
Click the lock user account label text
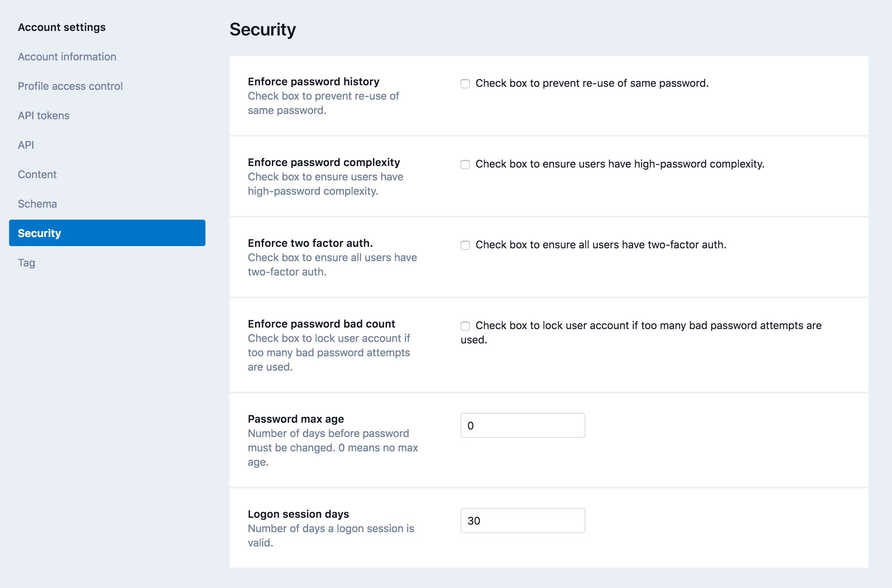point(648,325)
